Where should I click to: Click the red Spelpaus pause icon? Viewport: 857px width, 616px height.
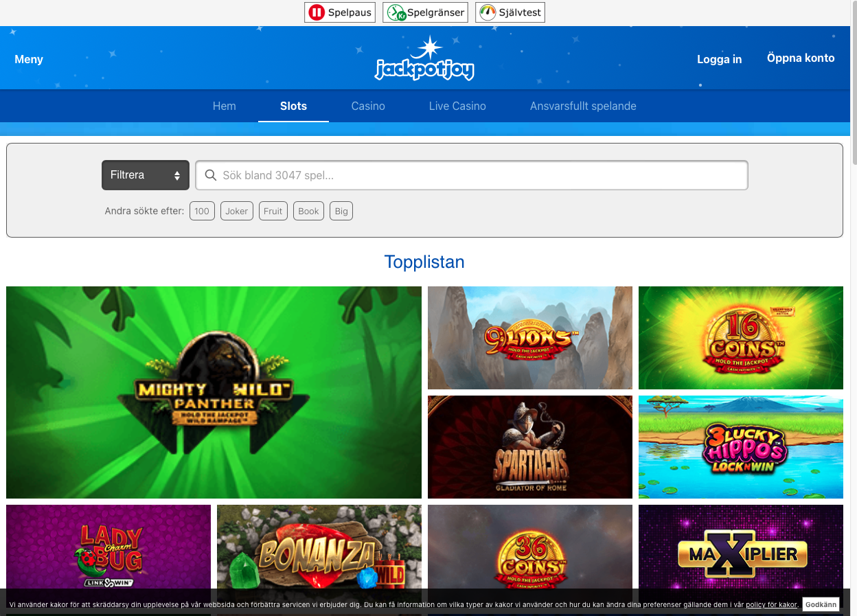pyautogui.click(x=317, y=12)
